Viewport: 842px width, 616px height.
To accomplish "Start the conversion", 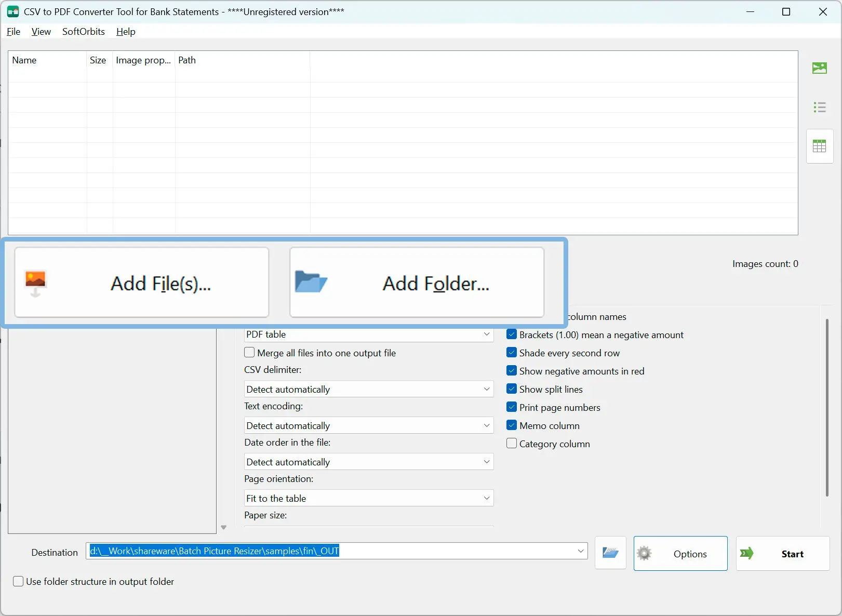I will pos(783,554).
